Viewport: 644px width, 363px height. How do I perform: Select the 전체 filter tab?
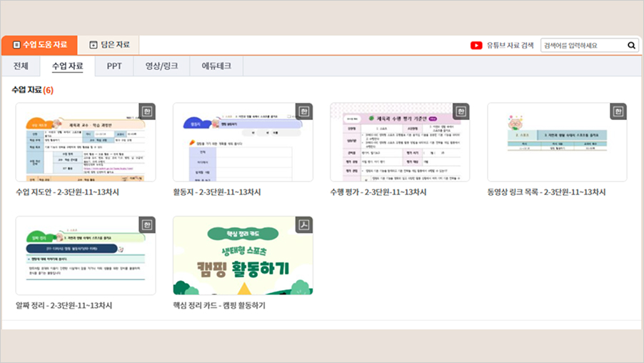pos(21,66)
